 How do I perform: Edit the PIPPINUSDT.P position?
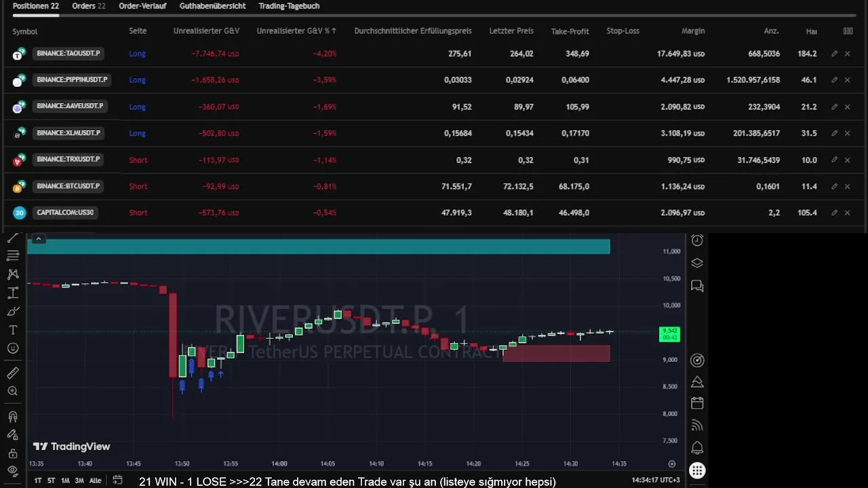[834, 80]
